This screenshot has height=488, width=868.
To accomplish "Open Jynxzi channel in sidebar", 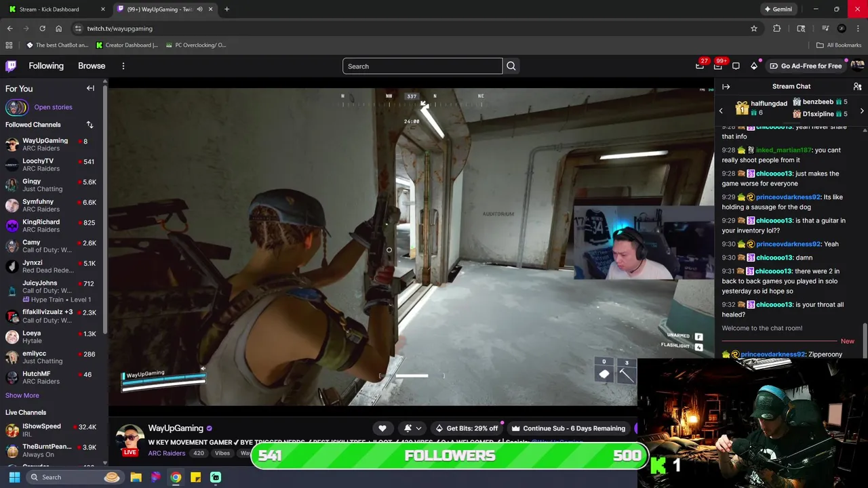I will pyautogui.click(x=51, y=266).
